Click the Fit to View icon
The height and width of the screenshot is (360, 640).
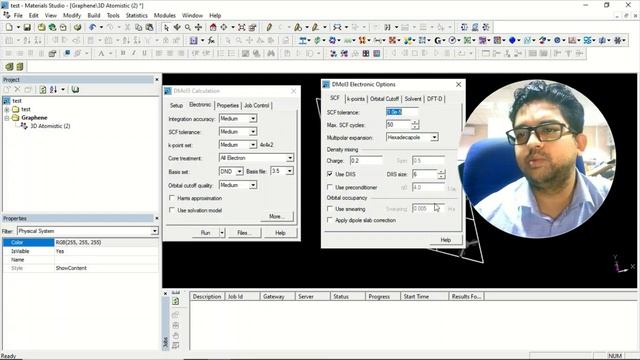242,27
